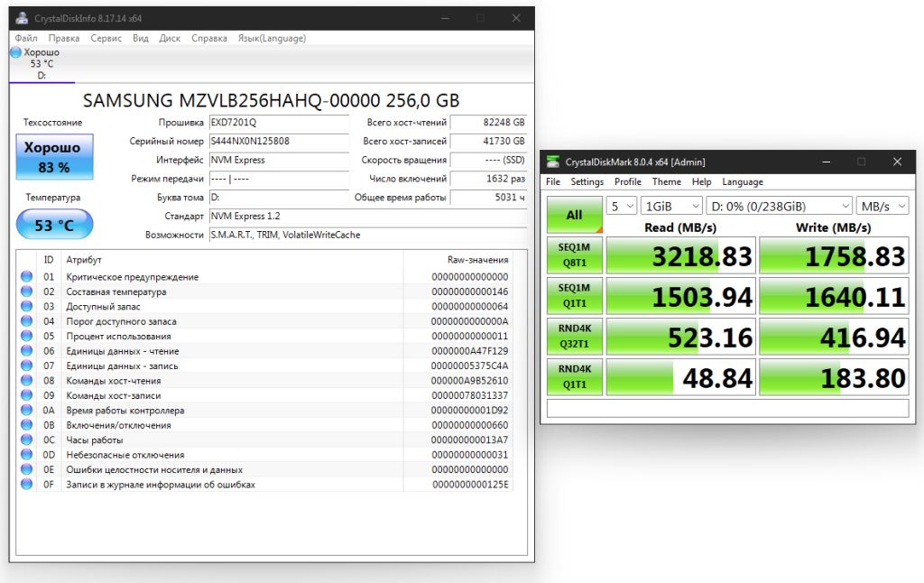This screenshot has width=924, height=583.
Task: Click status orb of attribute 03 row
Action: tap(26, 306)
